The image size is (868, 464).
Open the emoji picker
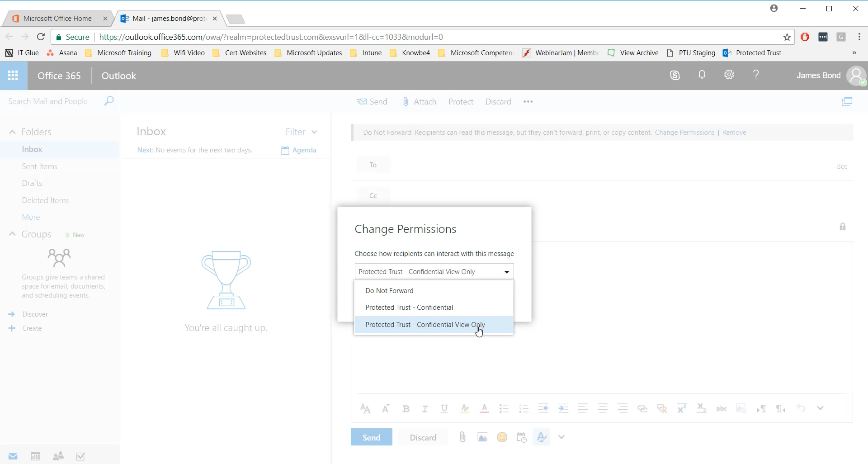(502, 437)
